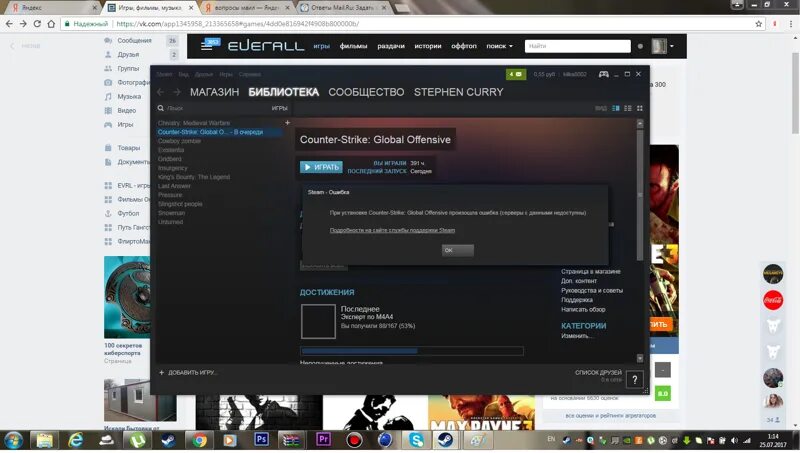
Task: Switch library to detail view icon
Action: (x=616, y=108)
